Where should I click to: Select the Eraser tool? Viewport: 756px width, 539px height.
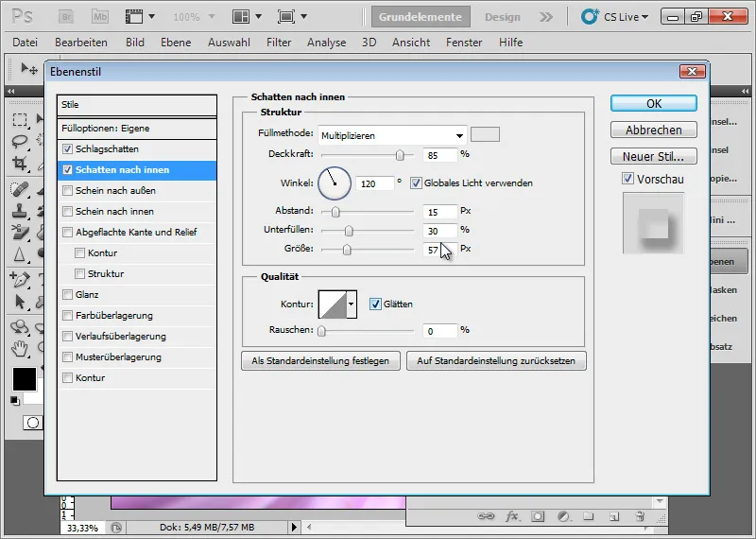[x=20, y=232]
